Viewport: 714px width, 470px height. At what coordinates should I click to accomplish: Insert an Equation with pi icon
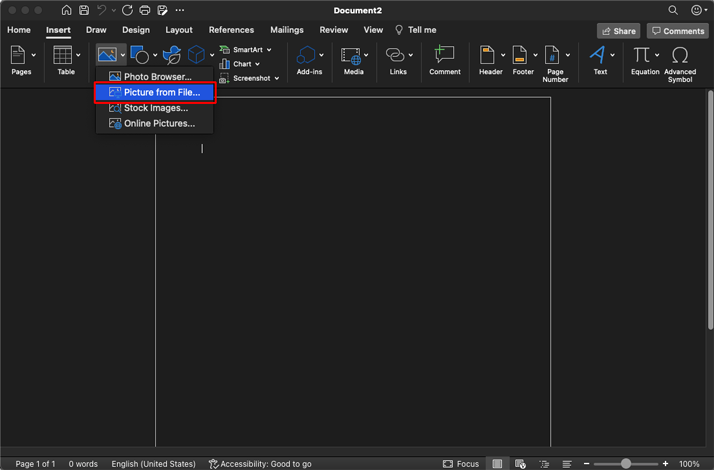(x=642, y=55)
